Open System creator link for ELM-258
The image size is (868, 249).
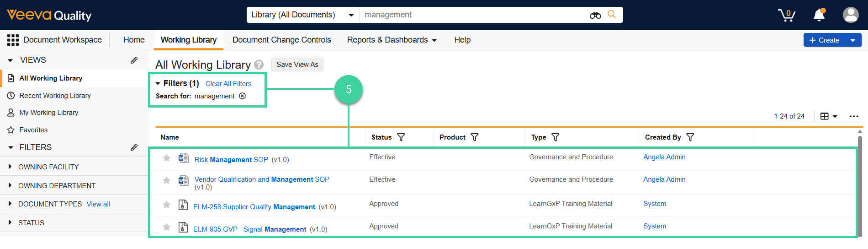[x=655, y=204]
